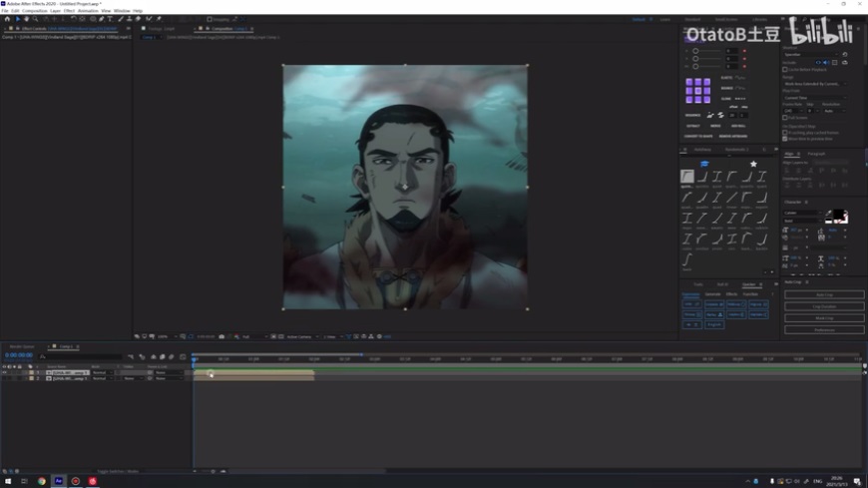
Task: Click the red recorder icon in taskbar
Action: 75,481
